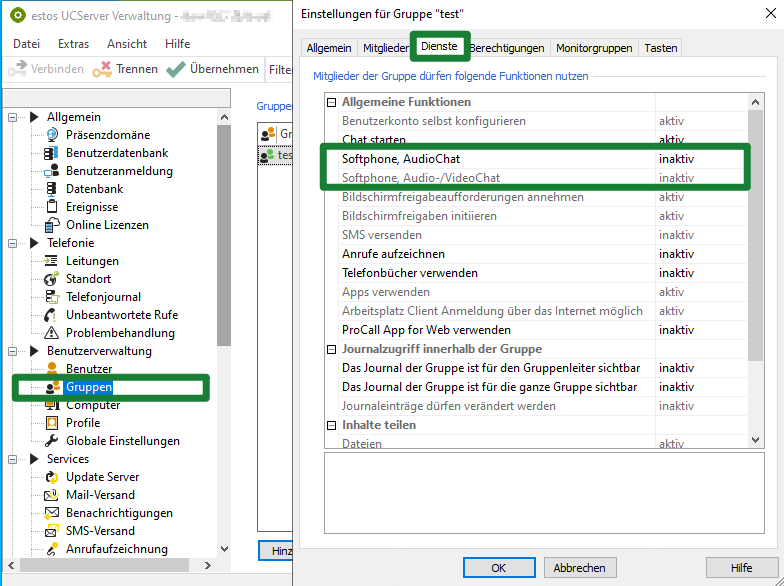
Task: Select the Leitungen icon in Telefonie
Action: [51, 261]
